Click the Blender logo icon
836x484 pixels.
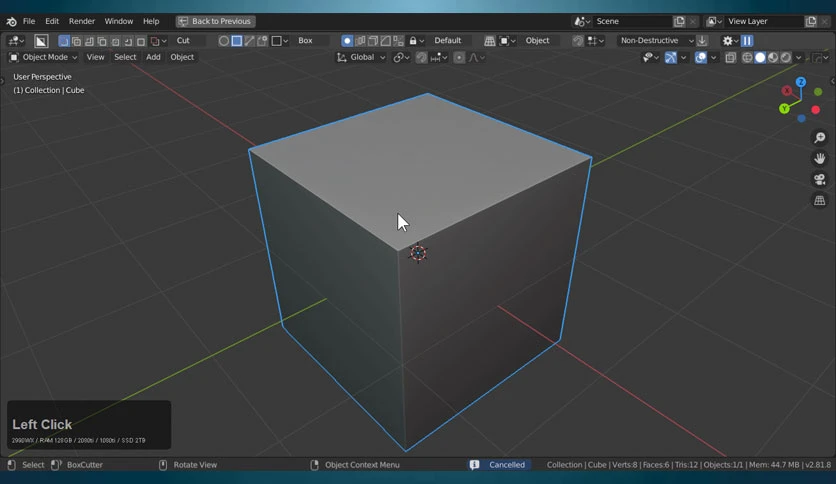11,21
